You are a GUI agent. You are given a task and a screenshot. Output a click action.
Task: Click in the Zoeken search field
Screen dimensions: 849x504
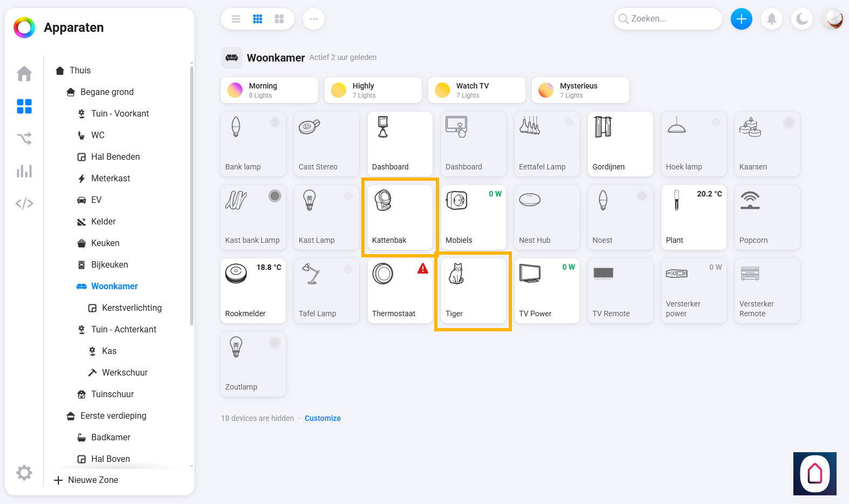668,19
